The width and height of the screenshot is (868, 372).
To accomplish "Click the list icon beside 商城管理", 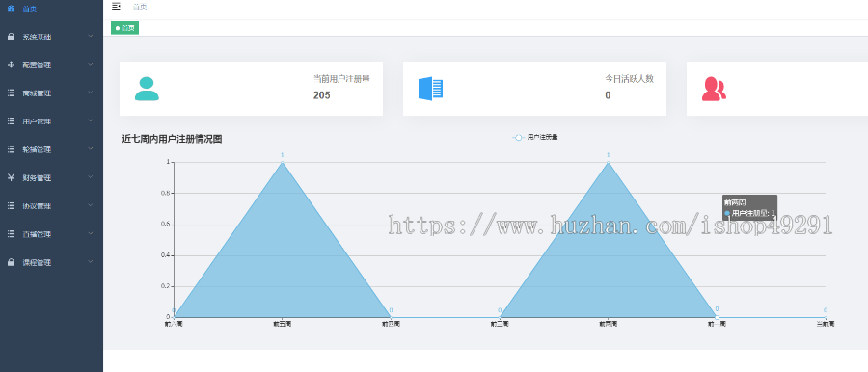I will point(11,93).
